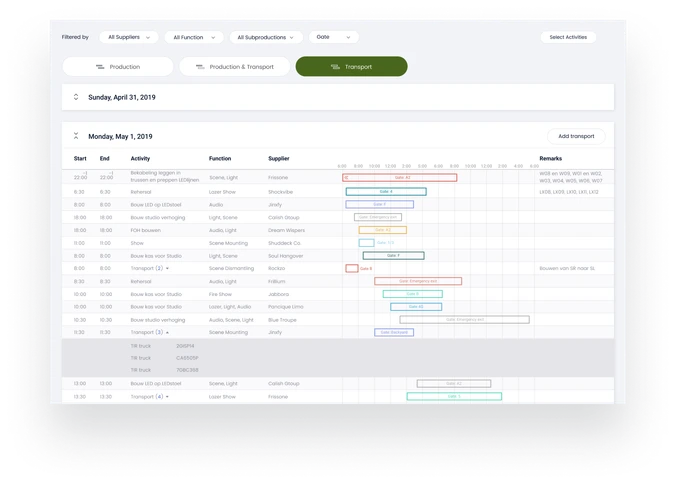
Task: Select the green Transport tab
Action: click(x=351, y=66)
